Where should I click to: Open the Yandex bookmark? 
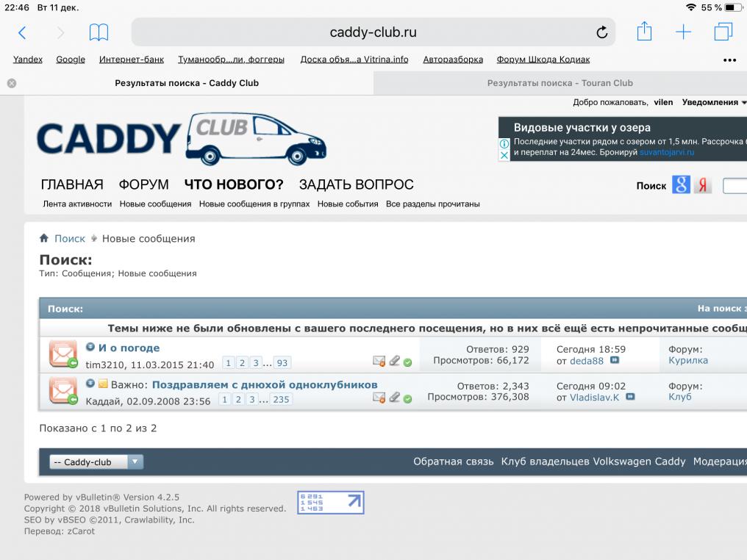tap(28, 60)
